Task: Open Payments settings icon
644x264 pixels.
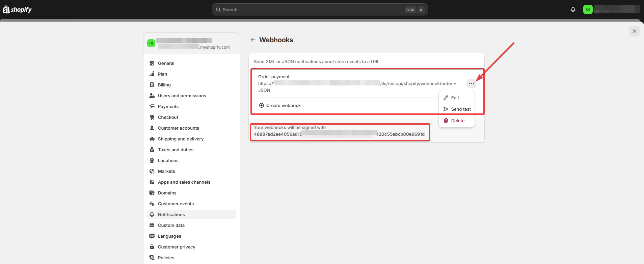Action: (152, 106)
